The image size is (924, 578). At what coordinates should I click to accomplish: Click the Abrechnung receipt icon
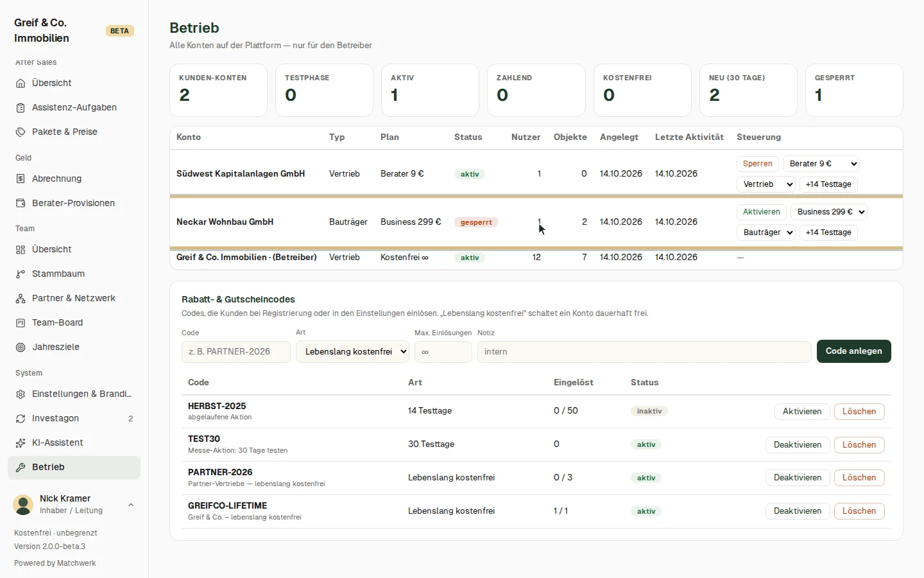click(21, 179)
